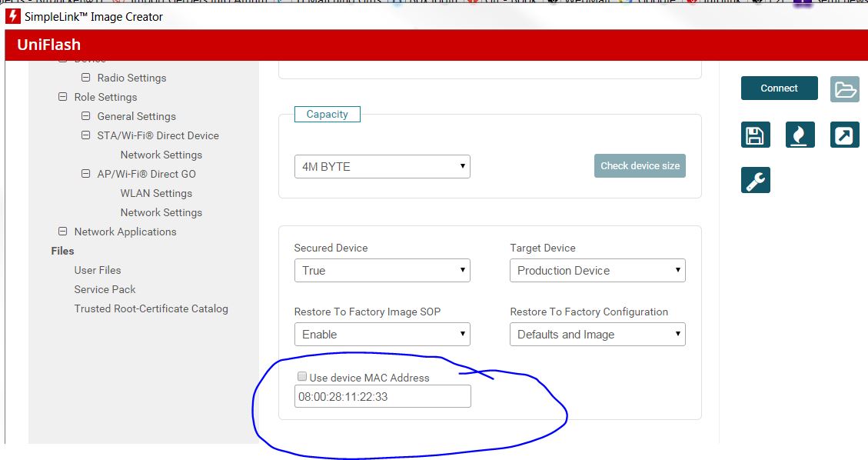Collapse the AP/Wi-Fi Direct GO node
Viewport: 868px width, 460px height.
click(x=86, y=173)
